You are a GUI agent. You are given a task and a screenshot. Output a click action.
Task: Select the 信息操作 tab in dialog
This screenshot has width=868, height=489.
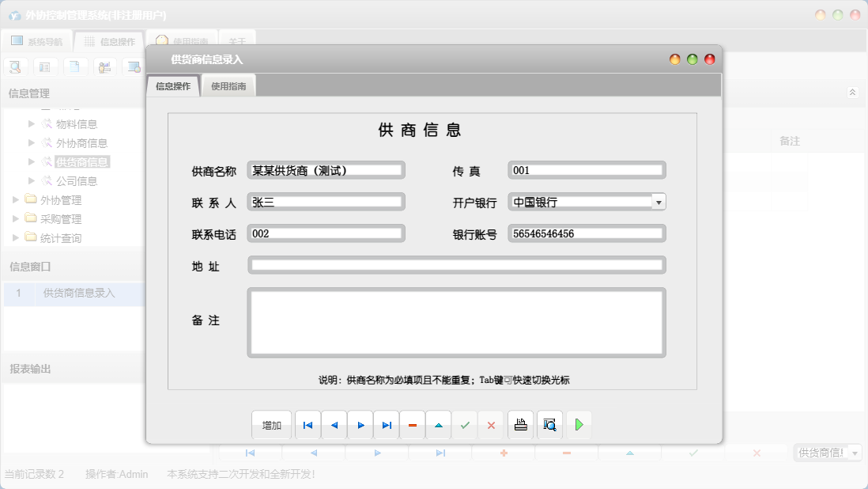(x=173, y=86)
